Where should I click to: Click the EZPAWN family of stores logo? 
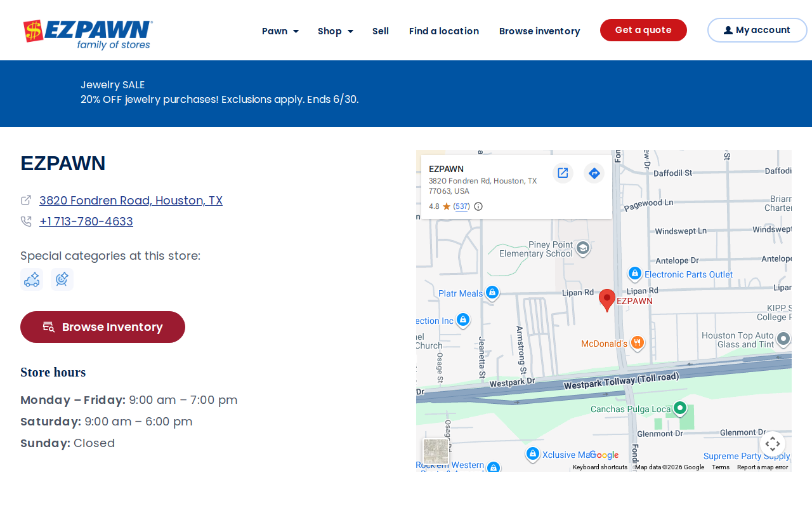[88, 34]
